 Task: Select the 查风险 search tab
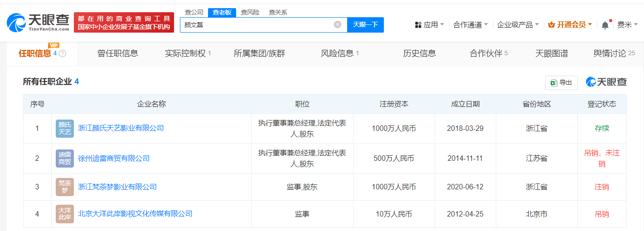(x=250, y=12)
